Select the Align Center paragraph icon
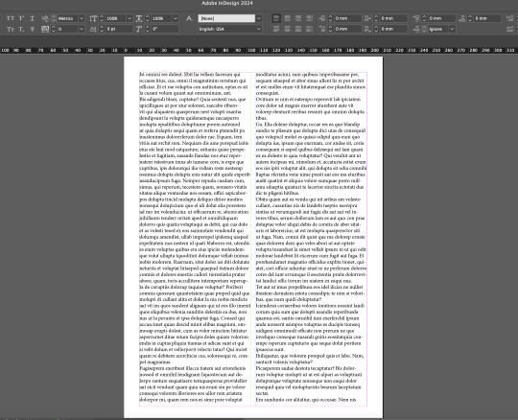The width and height of the screenshot is (518, 420). click(x=287, y=18)
